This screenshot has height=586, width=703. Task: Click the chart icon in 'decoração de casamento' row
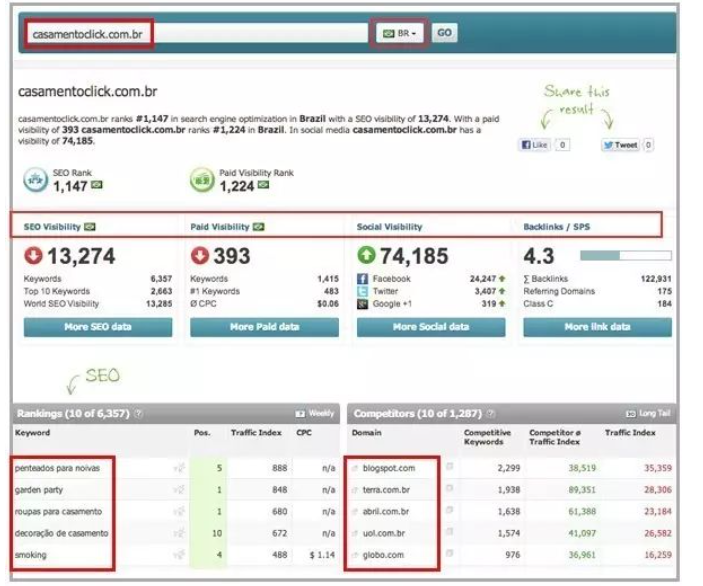coord(179,533)
